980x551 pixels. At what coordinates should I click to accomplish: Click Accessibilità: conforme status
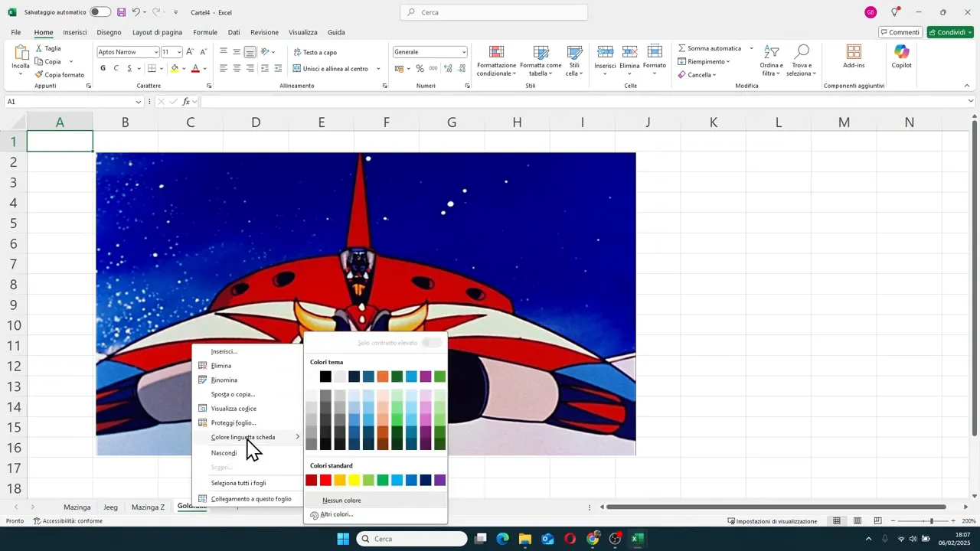pyautogui.click(x=67, y=521)
